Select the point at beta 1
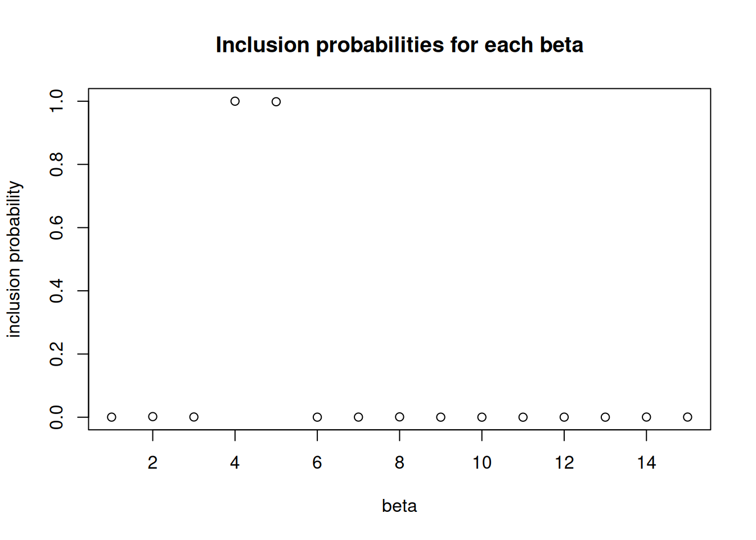Viewport: 756px width, 540px height. click(x=111, y=417)
